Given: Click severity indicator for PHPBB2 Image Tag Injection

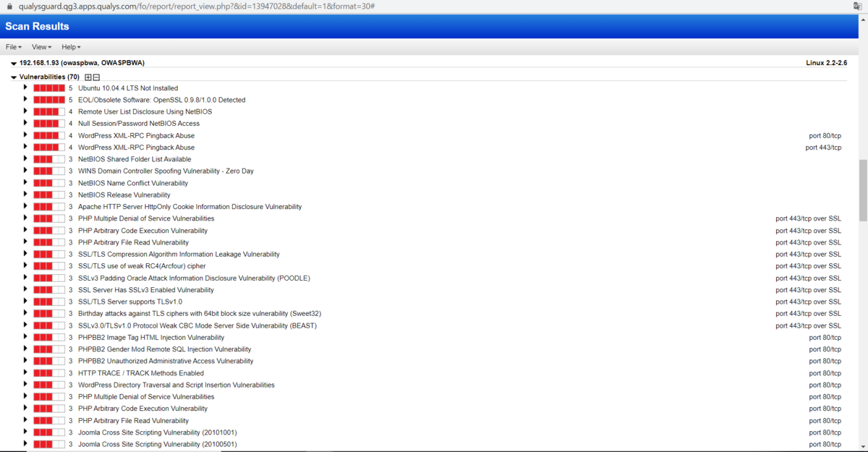Looking at the screenshot, I should pyautogui.click(x=48, y=337).
